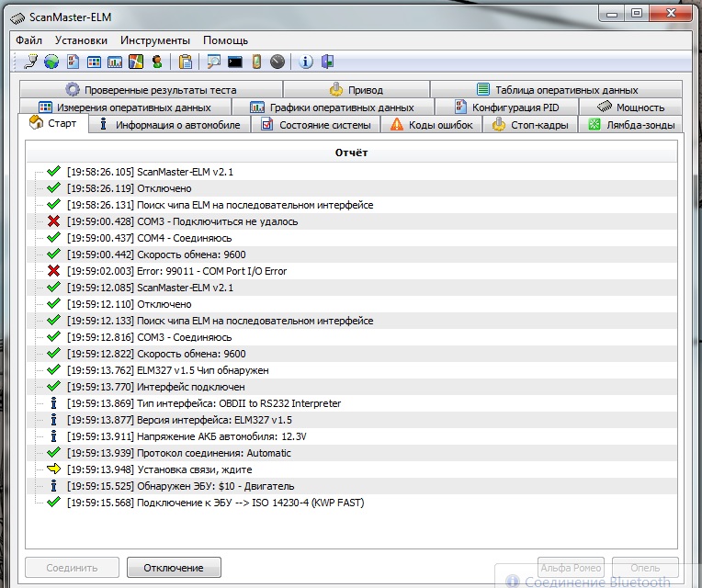Click the colorful Windows-flag icon in toolbar
Screen dimensions: 702x588
[x=135, y=62]
